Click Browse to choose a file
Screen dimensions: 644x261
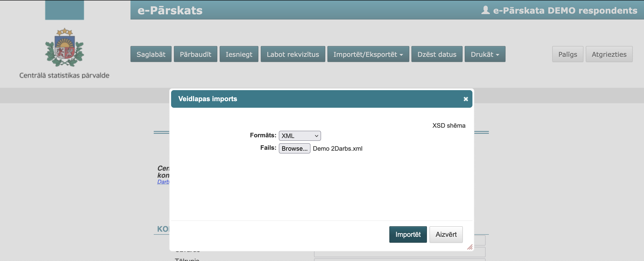click(x=294, y=149)
